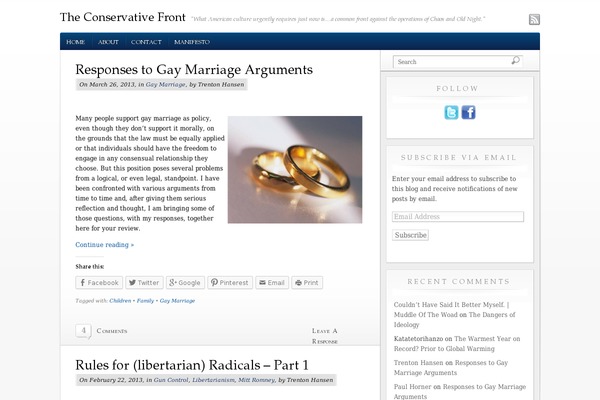Click the Katatetorihanzo commenter name
The height and width of the screenshot is (400, 600).
(418, 339)
